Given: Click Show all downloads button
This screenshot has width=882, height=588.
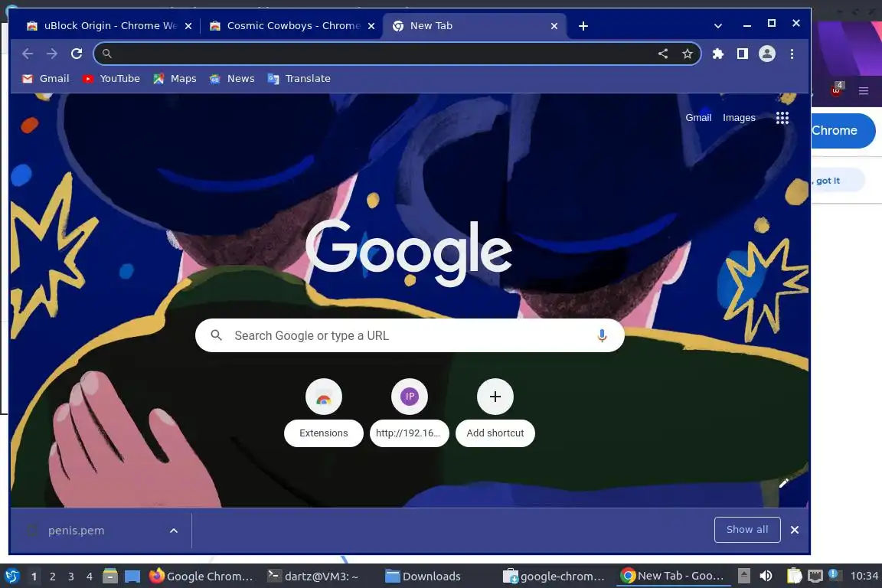Looking at the screenshot, I should [747, 530].
